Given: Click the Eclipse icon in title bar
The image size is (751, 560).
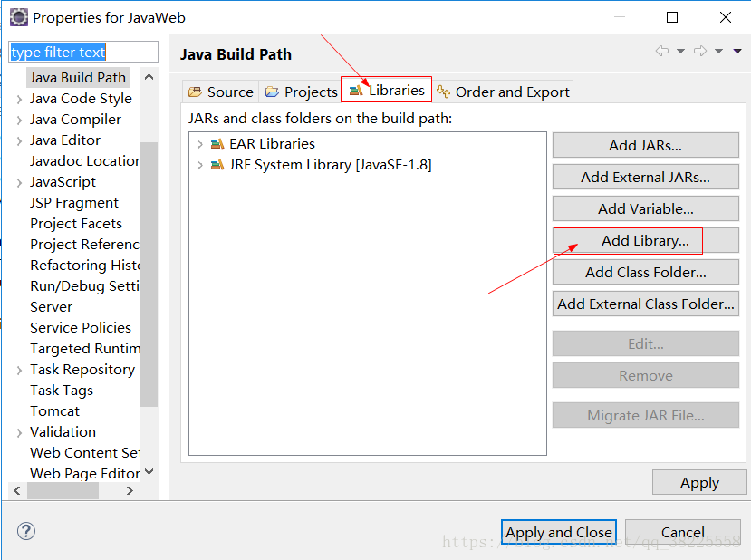Looking at the screenshot, I should click(19, 18).
